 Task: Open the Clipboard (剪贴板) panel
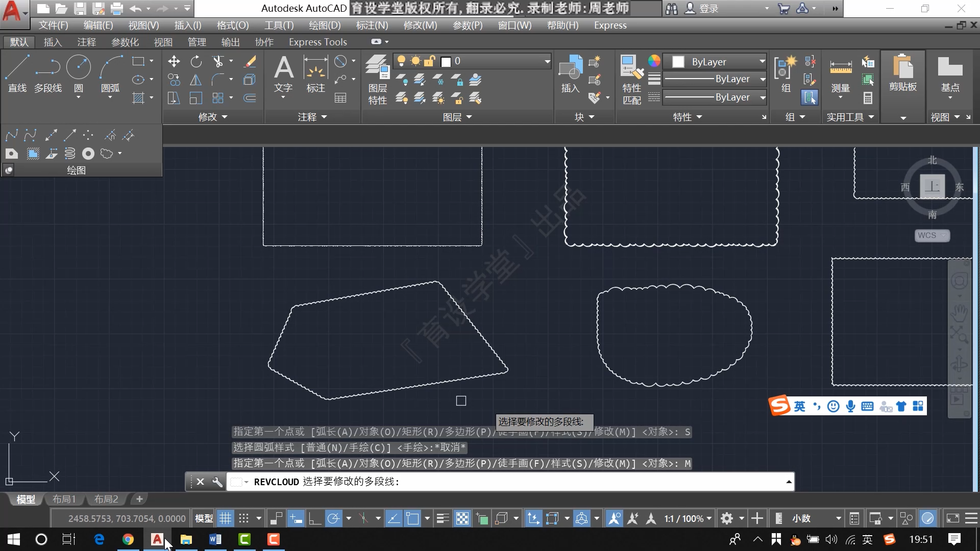click(x=903, y=74)
